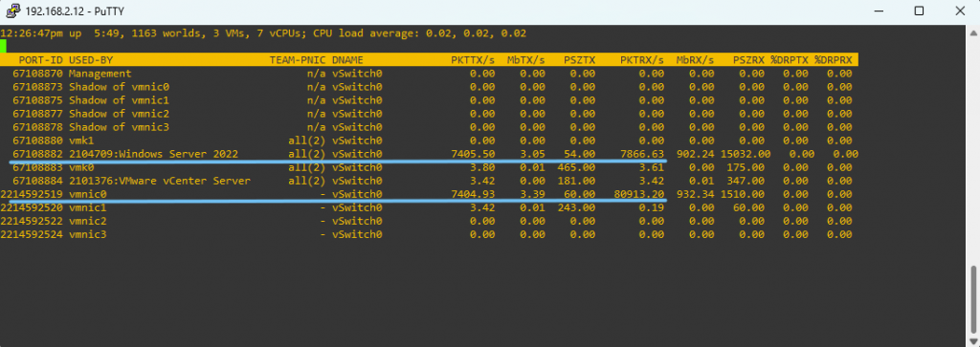Screen dimensions: 980x347
Task: Click port ID 67108882
Action: coord(37,154)
